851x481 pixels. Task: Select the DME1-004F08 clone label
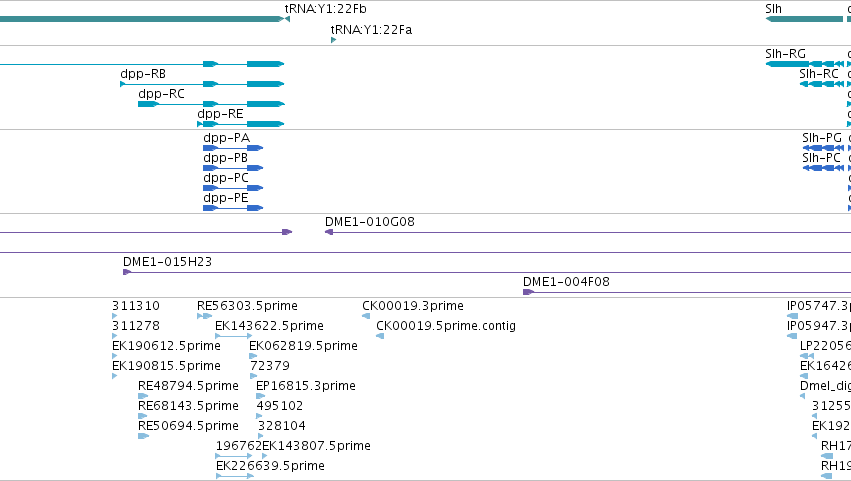pyautogui.click(x=566, y=282)
